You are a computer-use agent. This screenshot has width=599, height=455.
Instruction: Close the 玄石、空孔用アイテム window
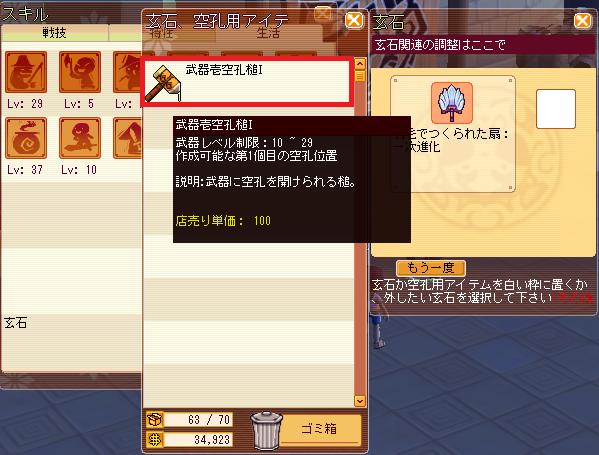[x=354, y=20]
